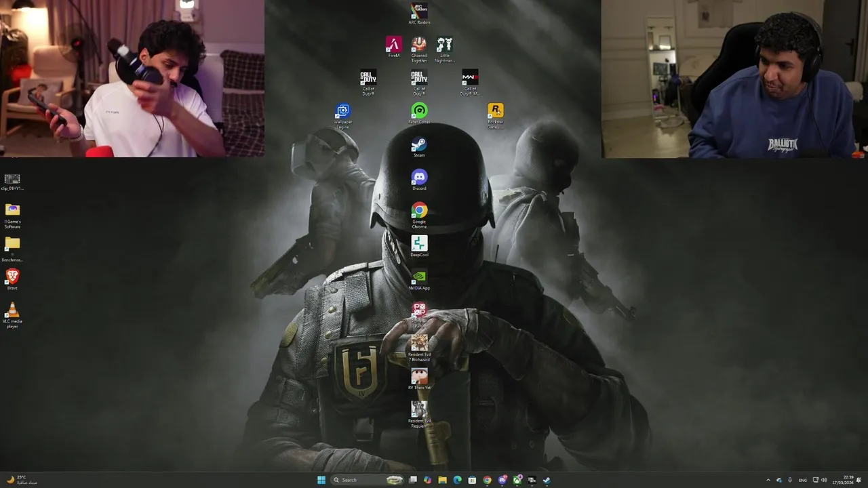This screenshot has width=868, height=488.
Task: Launch Razer Cortex from the desktop
Action: (x=419, y=113)
